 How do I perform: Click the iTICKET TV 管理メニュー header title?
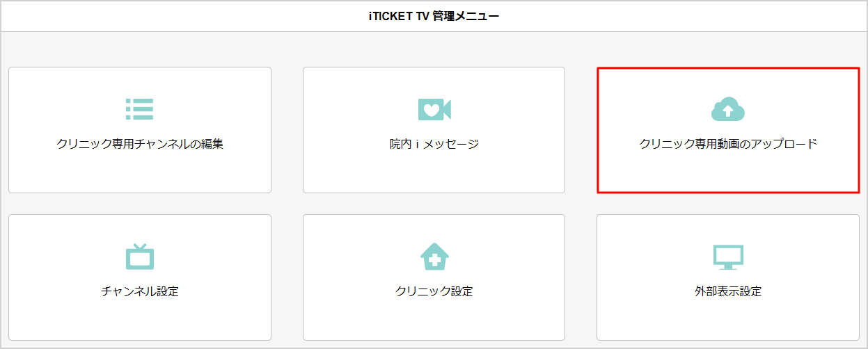point(434,17)
